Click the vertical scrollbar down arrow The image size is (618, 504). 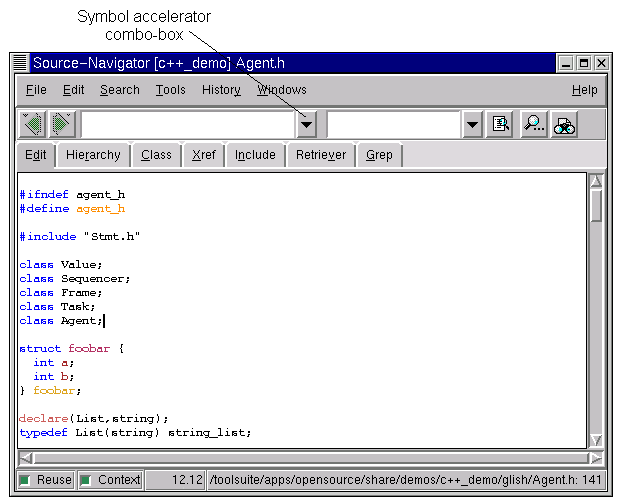[596, 440]
